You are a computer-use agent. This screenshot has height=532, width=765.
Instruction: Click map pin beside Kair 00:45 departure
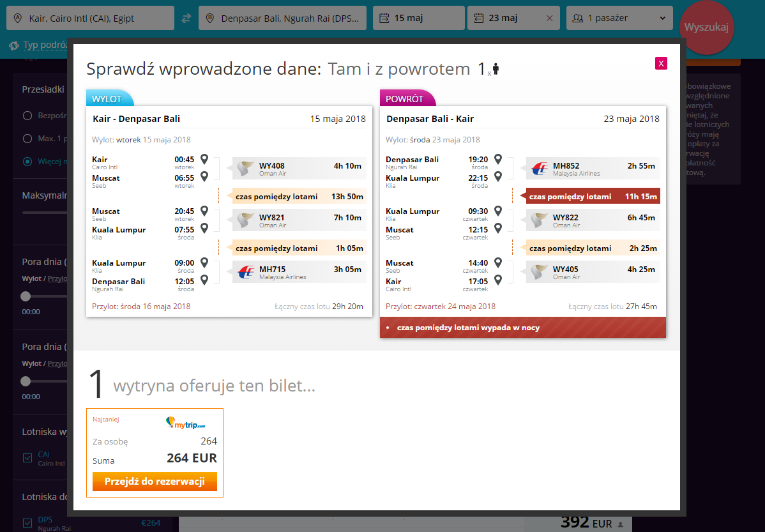204,159
